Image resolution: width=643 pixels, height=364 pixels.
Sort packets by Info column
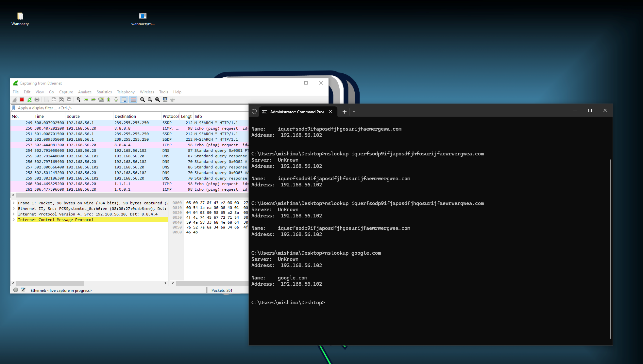coord(221,116)
